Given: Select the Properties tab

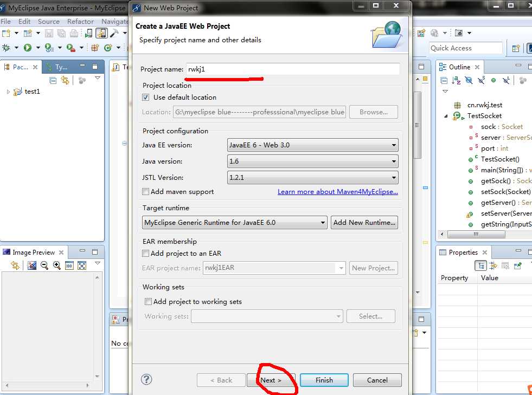Looking at the screenshot, I should coord(463,252).
